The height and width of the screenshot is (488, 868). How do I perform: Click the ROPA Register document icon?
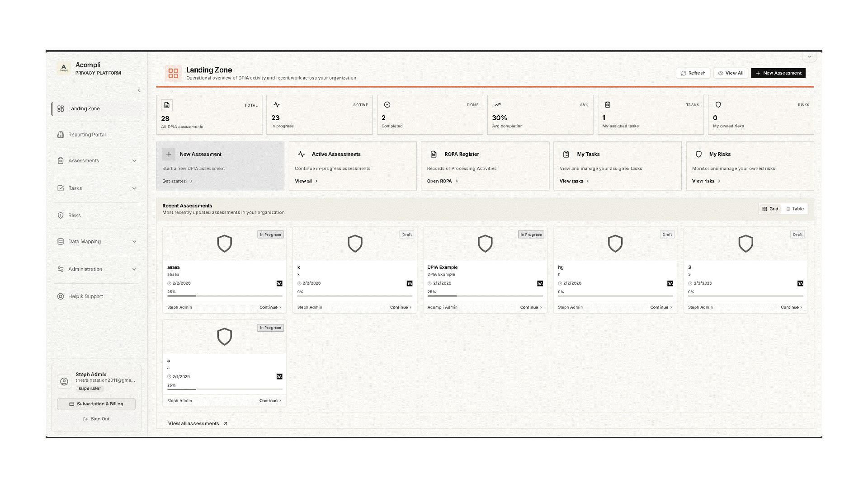(434, 154)
